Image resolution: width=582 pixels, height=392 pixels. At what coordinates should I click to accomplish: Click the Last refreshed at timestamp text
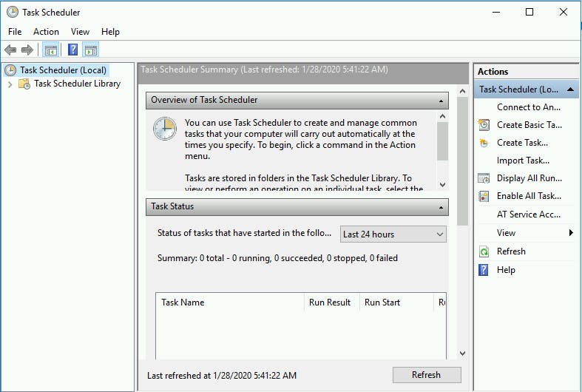tap(222, 376)
